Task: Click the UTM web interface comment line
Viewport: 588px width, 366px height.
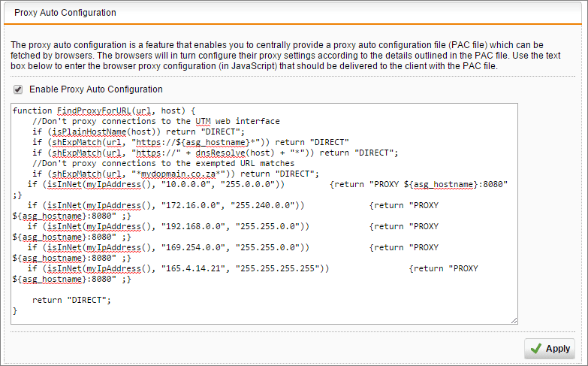Action: click(x=156, y=121)
